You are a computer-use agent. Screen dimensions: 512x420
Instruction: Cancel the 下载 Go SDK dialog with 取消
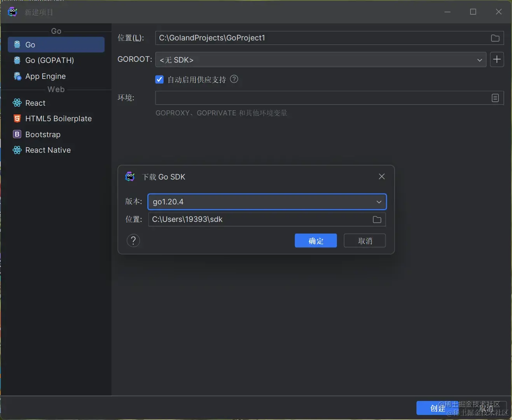tap(365, 240)
